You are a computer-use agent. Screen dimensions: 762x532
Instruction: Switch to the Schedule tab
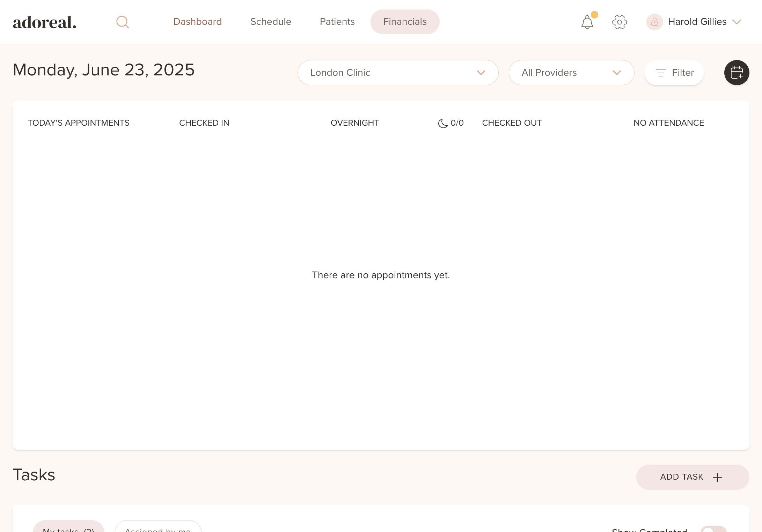tap(271, 22)
